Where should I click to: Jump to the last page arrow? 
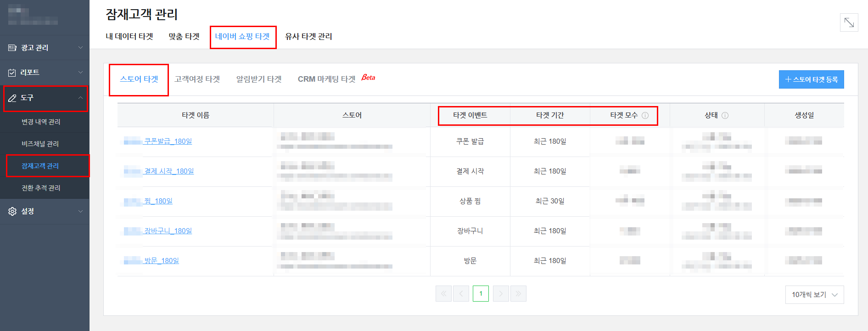518,294
